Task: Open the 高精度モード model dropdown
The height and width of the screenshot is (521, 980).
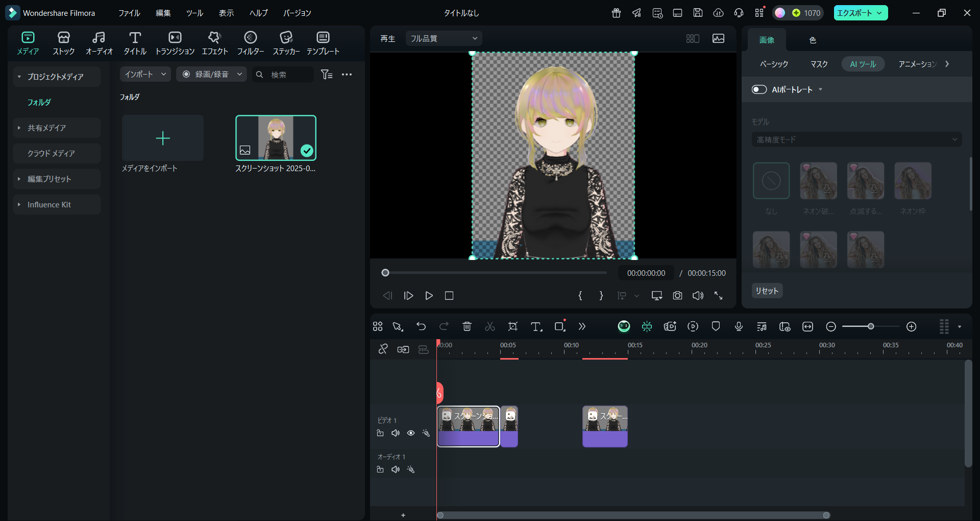Action: pos(856,139)
